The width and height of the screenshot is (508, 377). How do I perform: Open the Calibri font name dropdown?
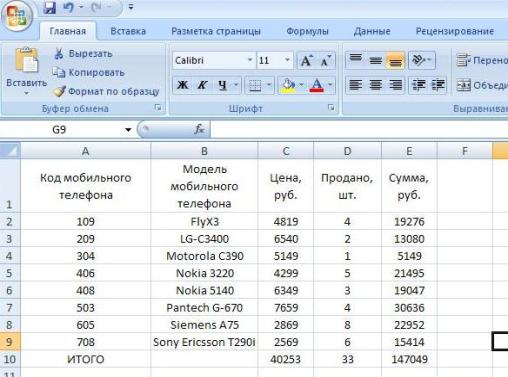click(249, 60)
